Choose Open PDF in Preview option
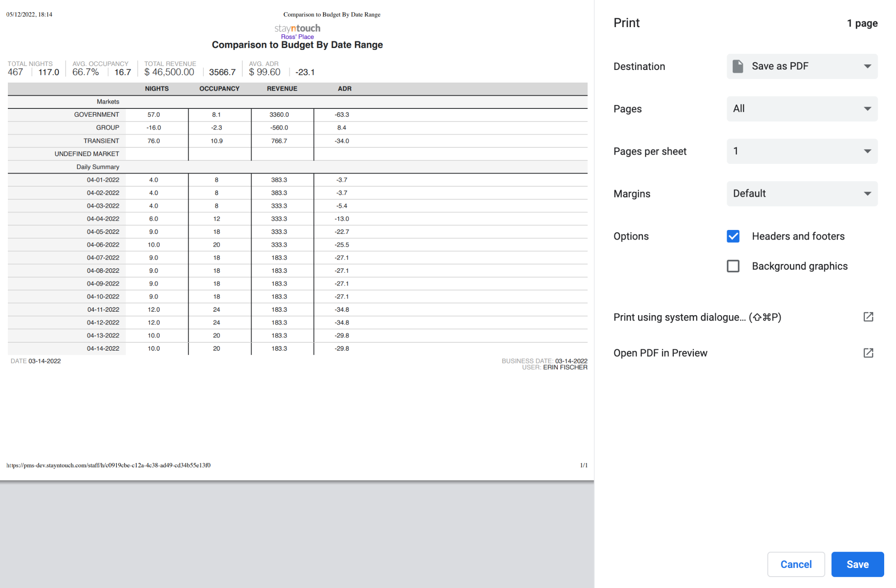The width and height of the screenshot is (896, 588). (x=660, y=353)
